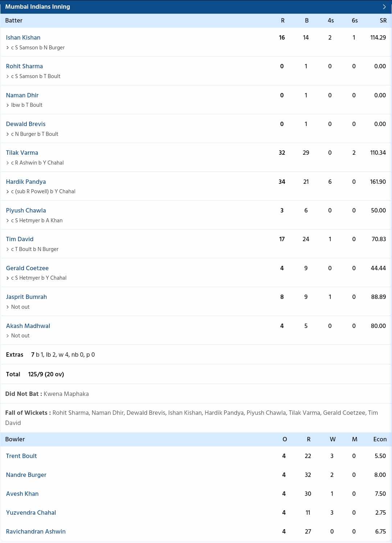Open Dewald Brevis's player profile
Screen dimensions: 392x543
25,124
